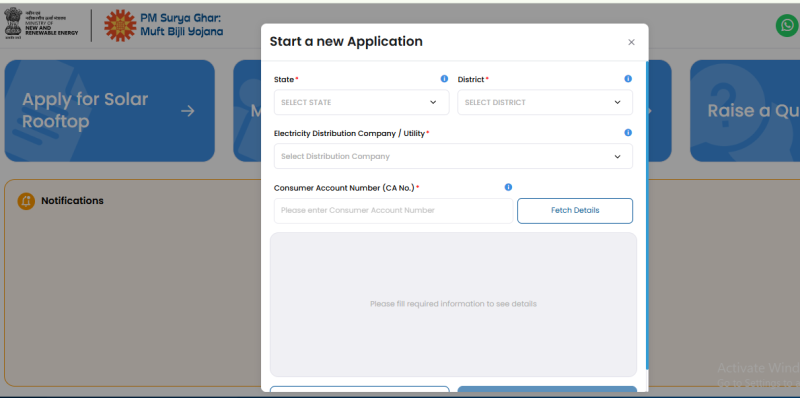Click the dialog's vertical scrollbar

[x=646, y=216]
